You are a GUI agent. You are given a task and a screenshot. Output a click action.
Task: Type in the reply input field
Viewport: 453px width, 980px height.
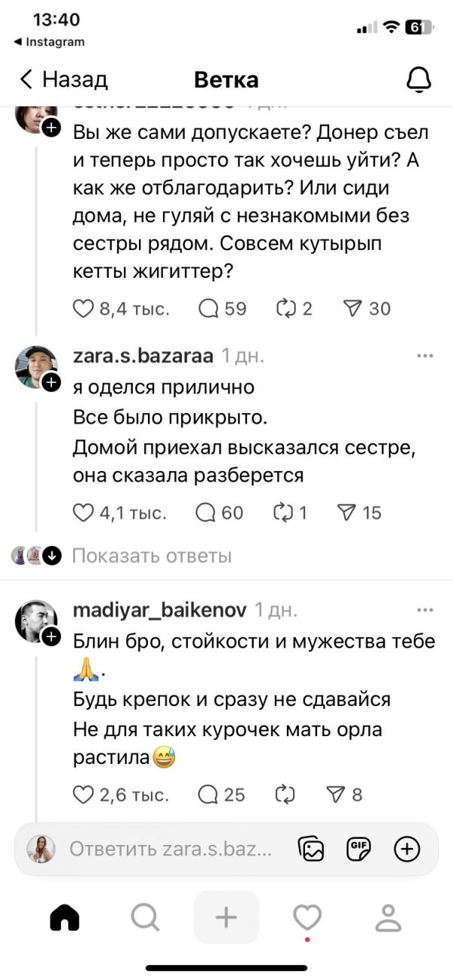(x=170, y=849)
